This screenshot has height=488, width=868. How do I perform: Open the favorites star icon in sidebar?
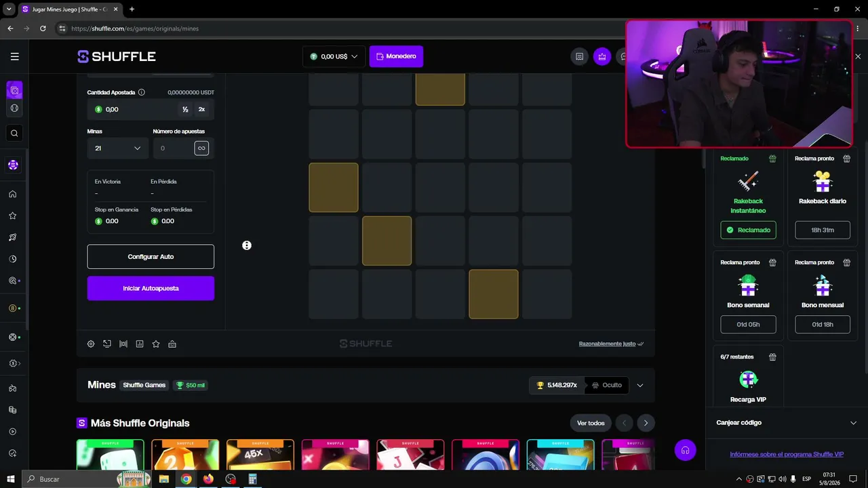point(13,216)
